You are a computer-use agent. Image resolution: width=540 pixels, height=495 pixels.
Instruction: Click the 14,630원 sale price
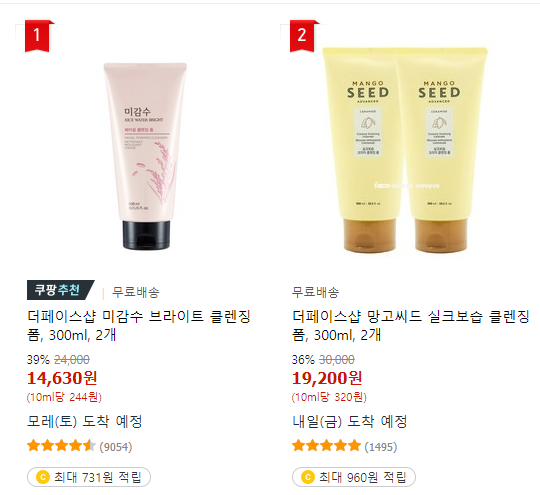coord(62,378)
